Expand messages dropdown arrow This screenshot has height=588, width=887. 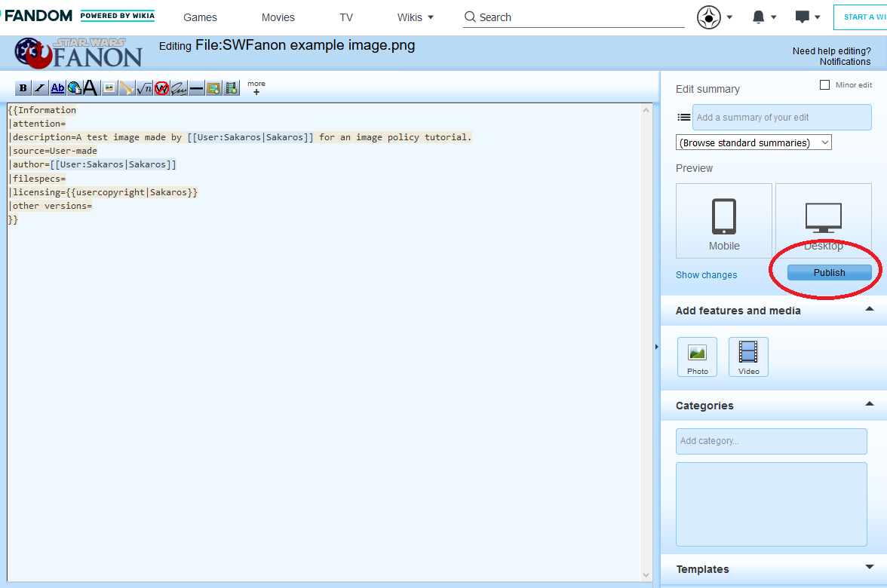point(818,17)
